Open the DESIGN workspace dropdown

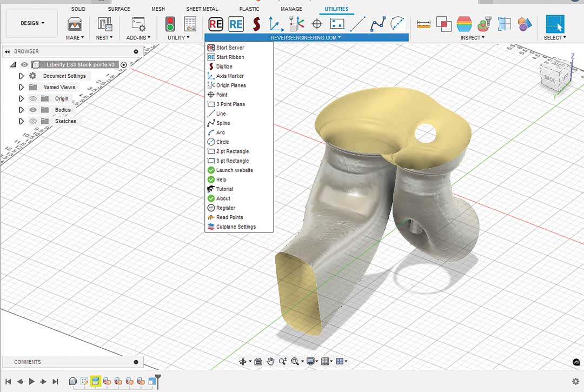click(x=32, y=23)
